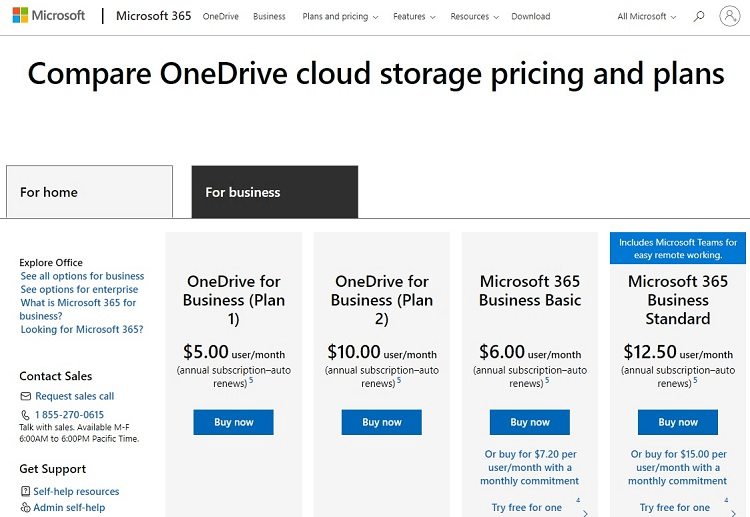Click the Microsoft logo
This screenshot has height=517, width=750.
click(49, 15)
